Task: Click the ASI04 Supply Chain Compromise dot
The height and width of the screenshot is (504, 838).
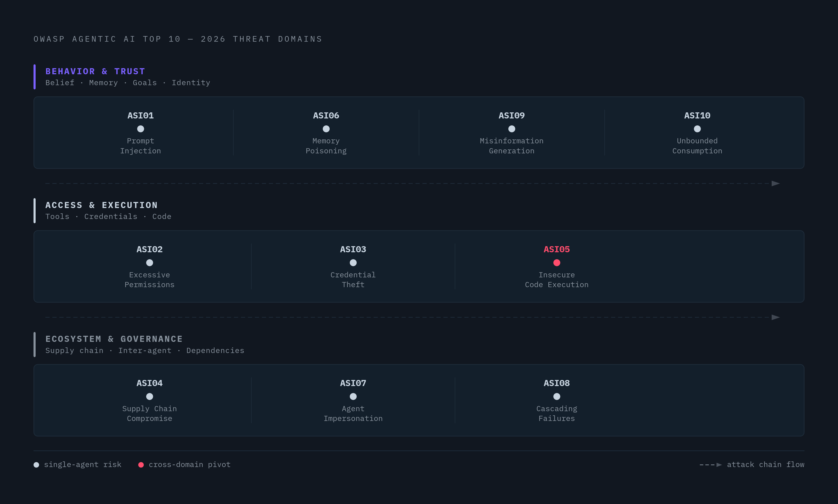Action: pyautogui.click(x=149, y=396)
